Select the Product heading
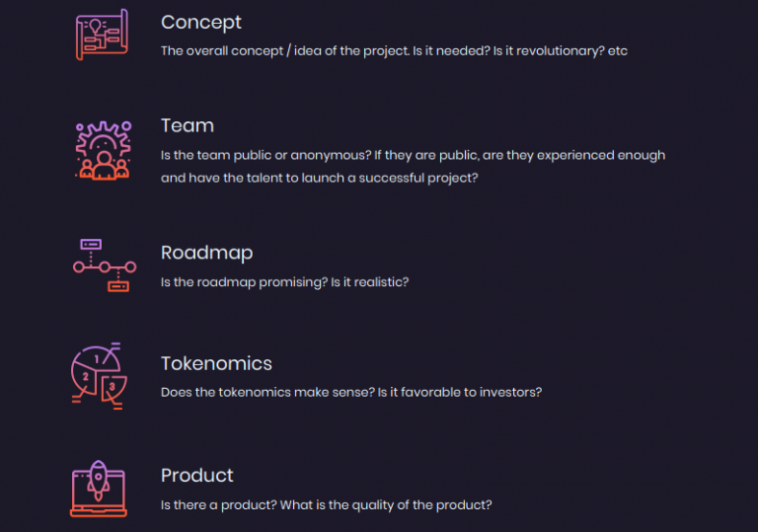Image resolution: width=758 pixels, height=532 pixels. click(197, 476)
